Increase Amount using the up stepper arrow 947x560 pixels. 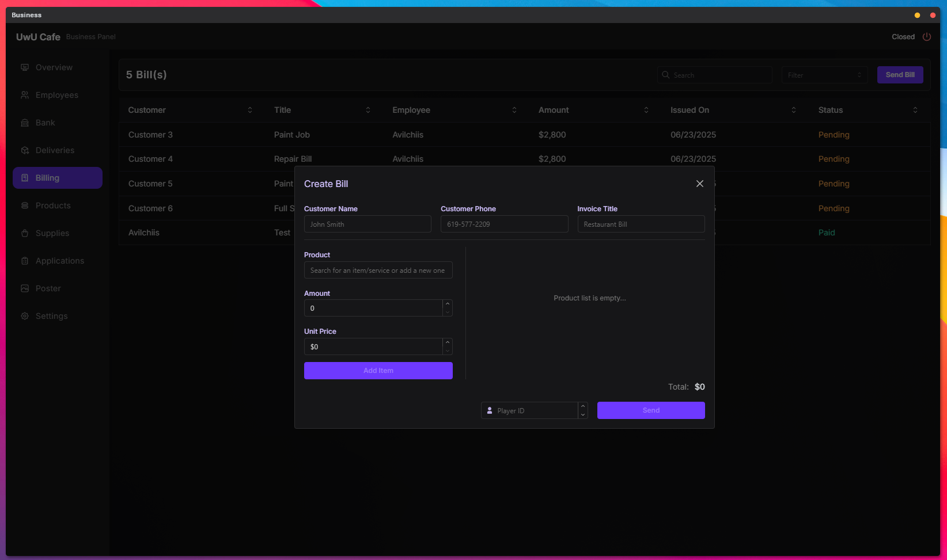[448, 304]
